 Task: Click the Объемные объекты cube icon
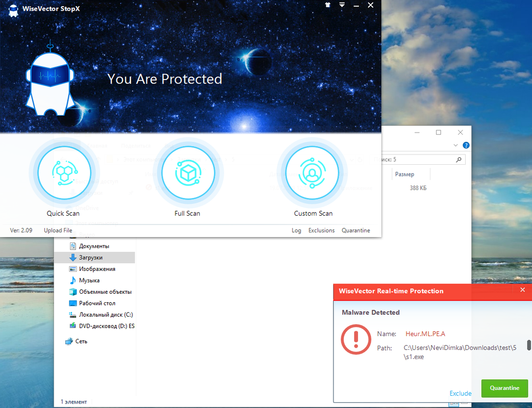tap(72, 292)
